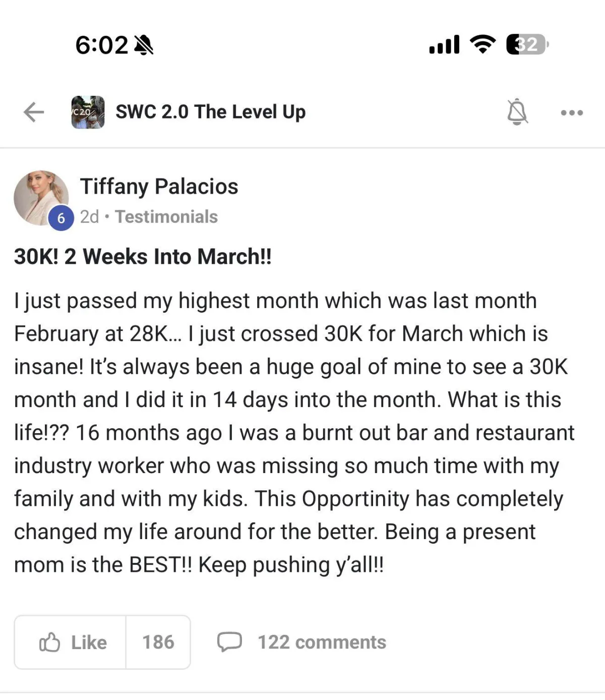Tap the back arrow icon
Viewport: 605px width, 700px height.
[34, 112]
